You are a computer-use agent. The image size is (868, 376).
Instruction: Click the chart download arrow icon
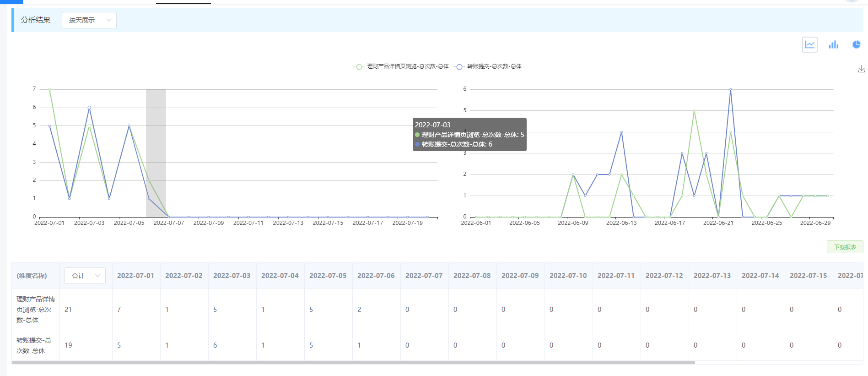coord(861,69)
